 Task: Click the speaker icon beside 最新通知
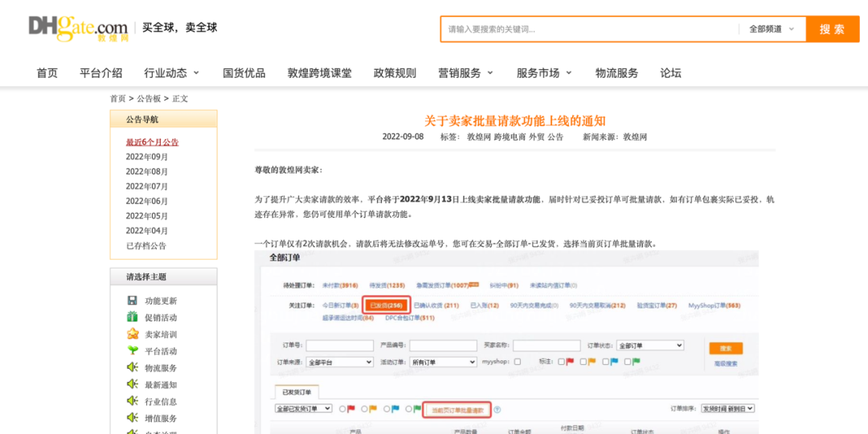tap(133, 384)
